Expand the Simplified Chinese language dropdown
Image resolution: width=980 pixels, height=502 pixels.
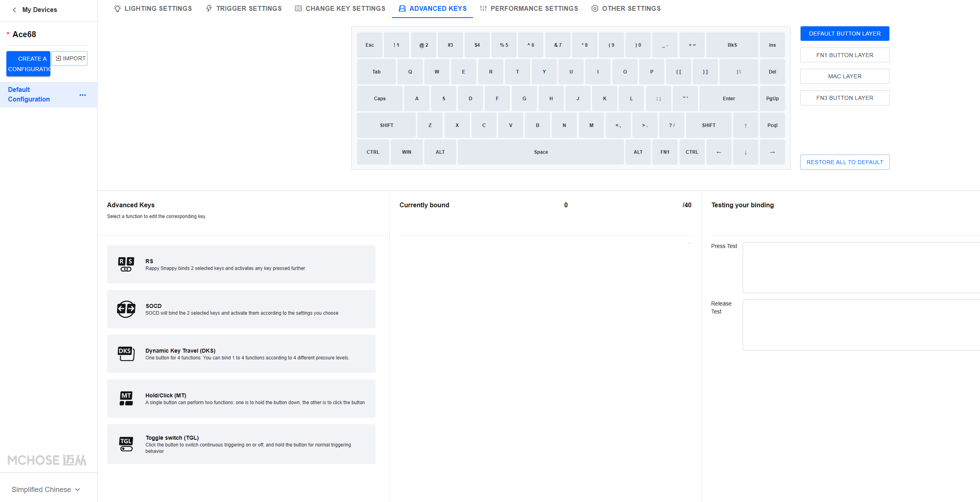click(x=46, y=490)
